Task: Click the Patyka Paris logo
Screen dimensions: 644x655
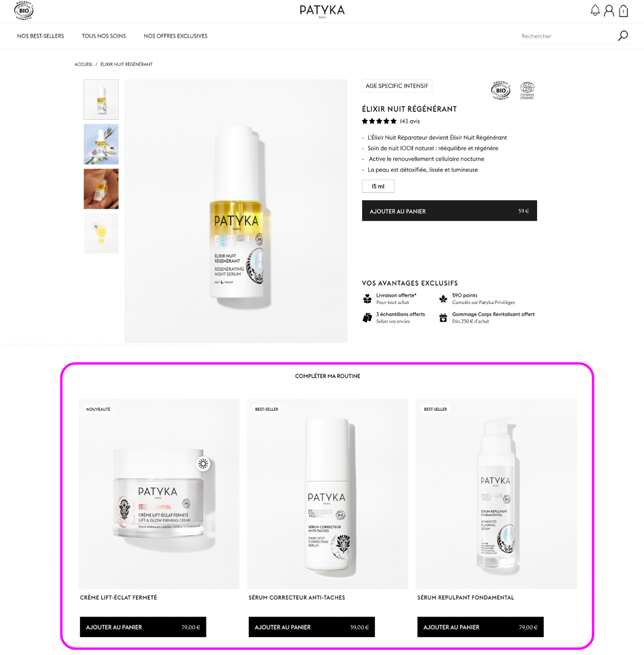Action: tap(322, 11)
